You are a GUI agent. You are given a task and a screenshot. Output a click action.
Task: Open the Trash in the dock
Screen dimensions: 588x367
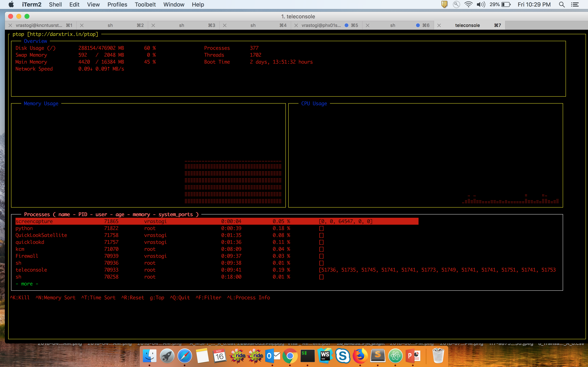coord(438,356)
